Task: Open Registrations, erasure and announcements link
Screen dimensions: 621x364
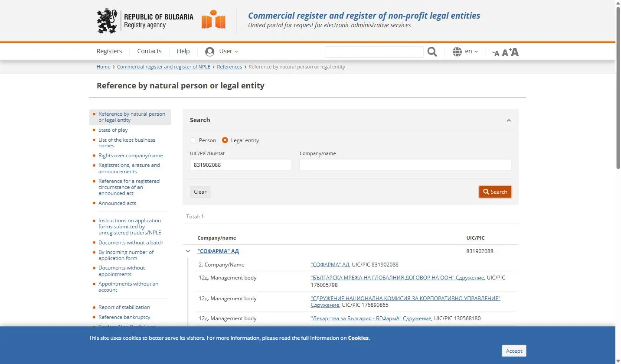Action: pyautogui.click(x=129, y=168)
